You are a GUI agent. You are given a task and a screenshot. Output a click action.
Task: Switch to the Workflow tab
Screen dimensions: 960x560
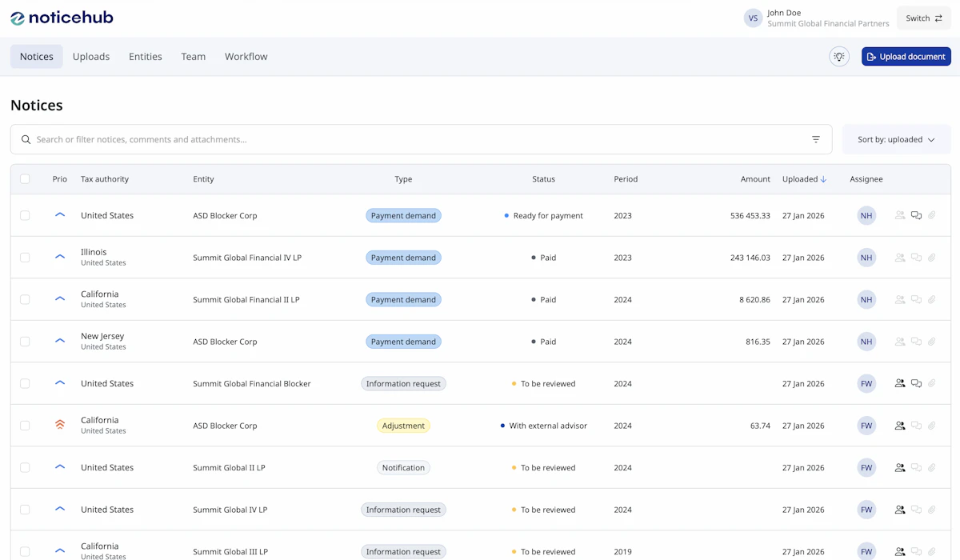point(246,57)
